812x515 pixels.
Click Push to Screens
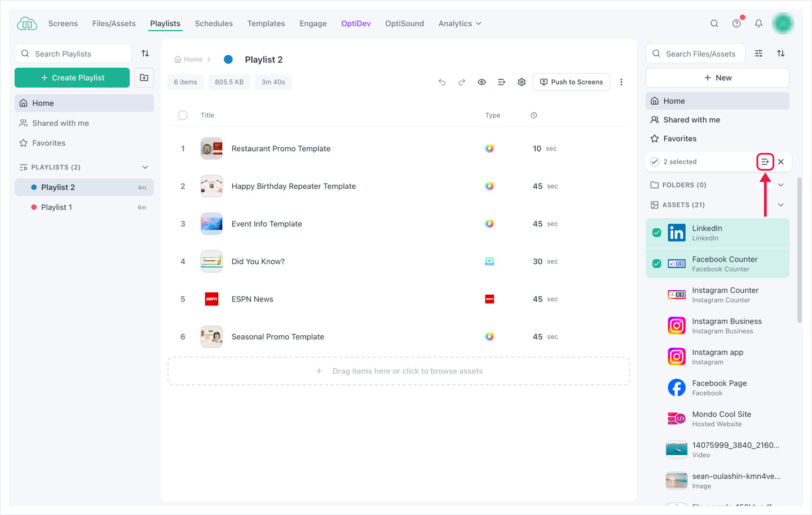(x=571, y=82)
